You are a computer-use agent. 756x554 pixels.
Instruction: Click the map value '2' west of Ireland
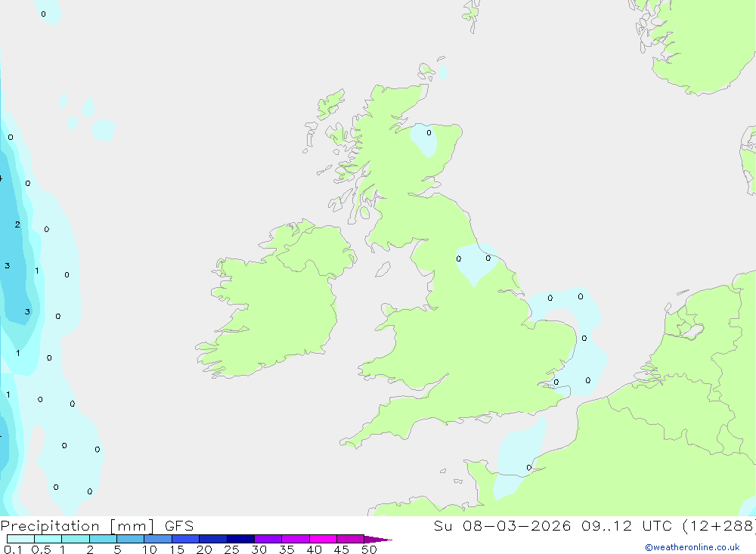click(17, 224)
